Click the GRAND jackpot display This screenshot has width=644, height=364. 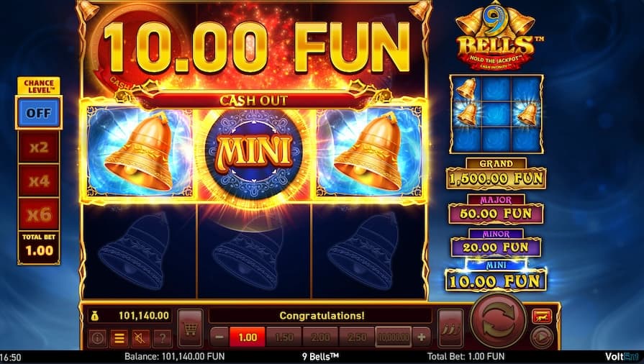496,174
